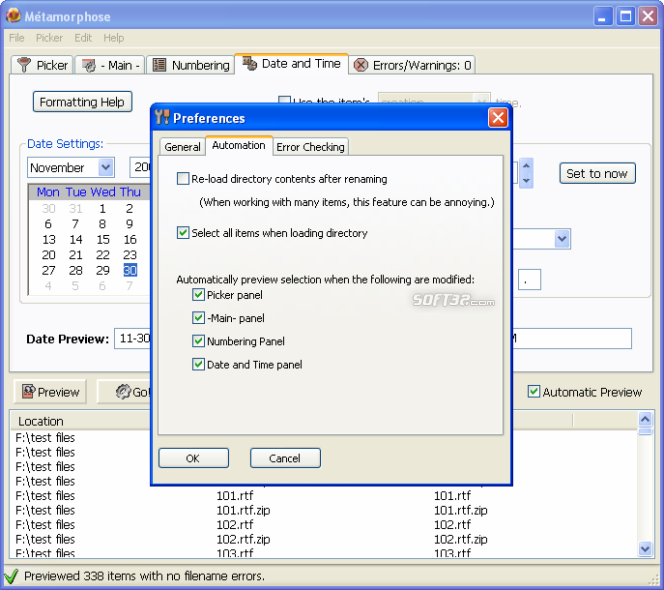The image size is (664, 590).
Task: Click the Main tab icon
Action: pos(89,65)
